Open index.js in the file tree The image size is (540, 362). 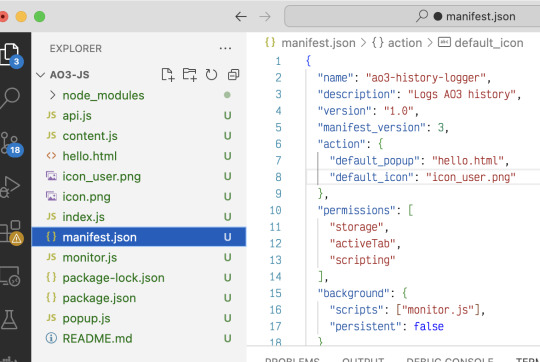tap(138, 217)
